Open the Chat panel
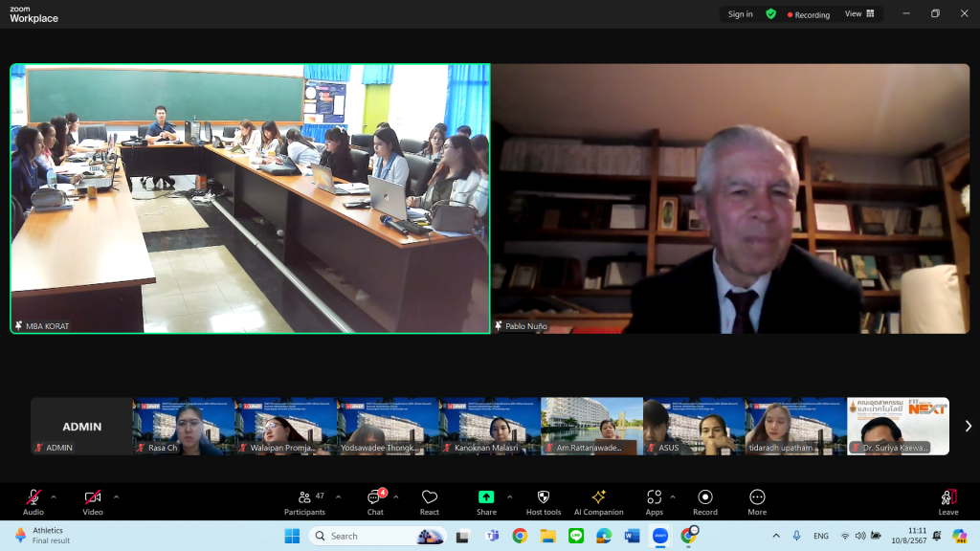The height and width of the screenshot is (551, 980). [374, 500]
